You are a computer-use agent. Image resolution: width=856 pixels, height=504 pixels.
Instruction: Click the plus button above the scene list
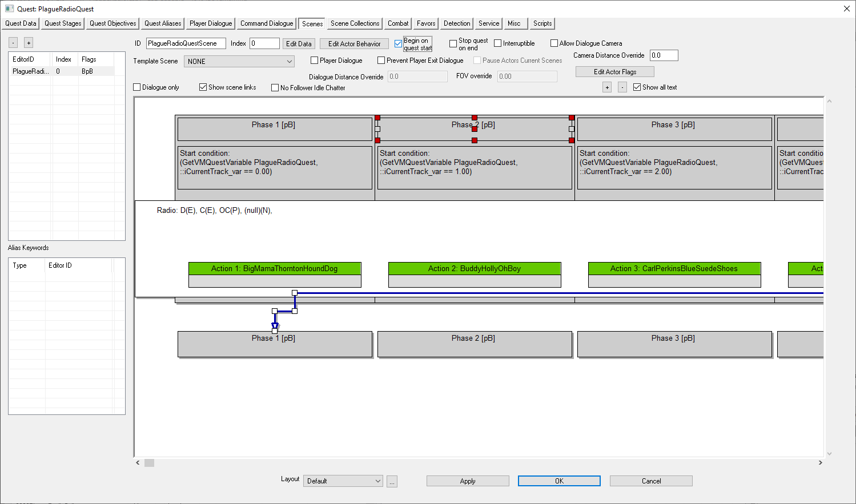pos(29,43)
